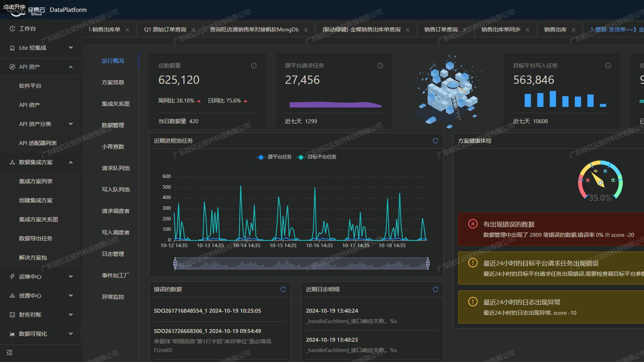644x362 pixels.
Task: Click the QCloud logo
Action: click(27, 11)
